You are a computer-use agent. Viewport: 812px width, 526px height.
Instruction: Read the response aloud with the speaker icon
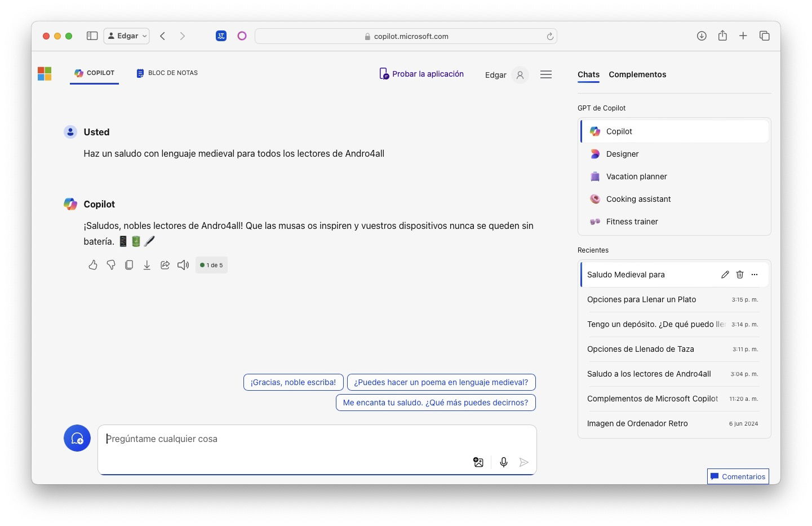pos(183,265)
